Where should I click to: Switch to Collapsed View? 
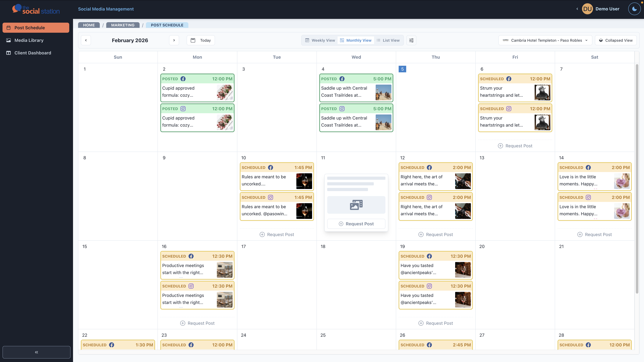click(616, 40)
